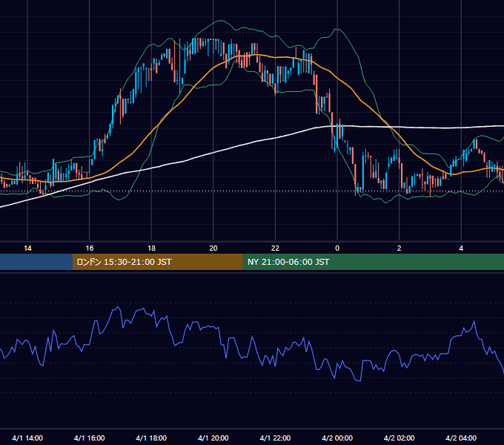504x445 pixels.
Task: Click the 4/1 18:00 label on the oscillator axis
Action: tap(151, 438)
